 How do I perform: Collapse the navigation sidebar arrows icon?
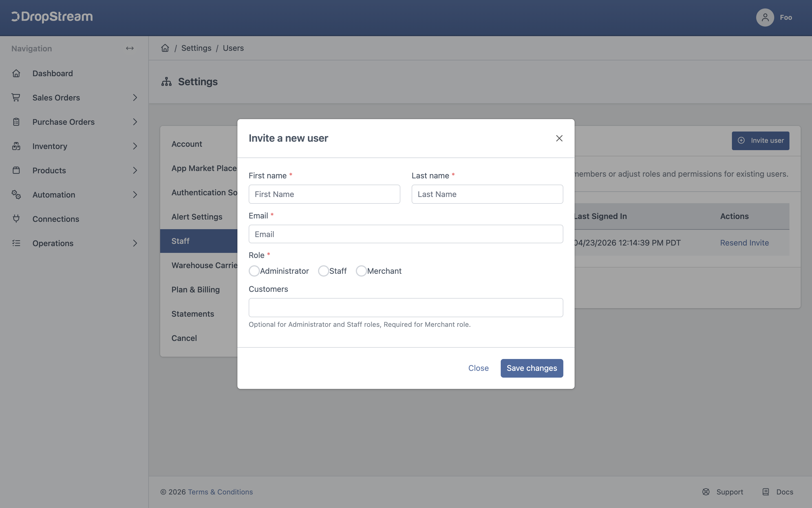click(x=130, y=48)
